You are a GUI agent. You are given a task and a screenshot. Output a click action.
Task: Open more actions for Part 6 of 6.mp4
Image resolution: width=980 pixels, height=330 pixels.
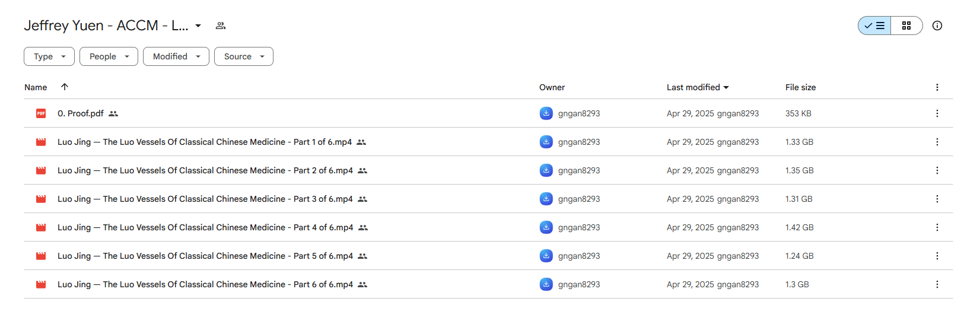937,284
